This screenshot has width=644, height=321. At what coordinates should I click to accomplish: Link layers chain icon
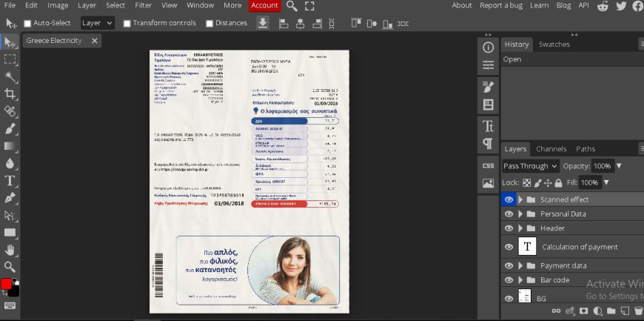click(x=556, y=311)
